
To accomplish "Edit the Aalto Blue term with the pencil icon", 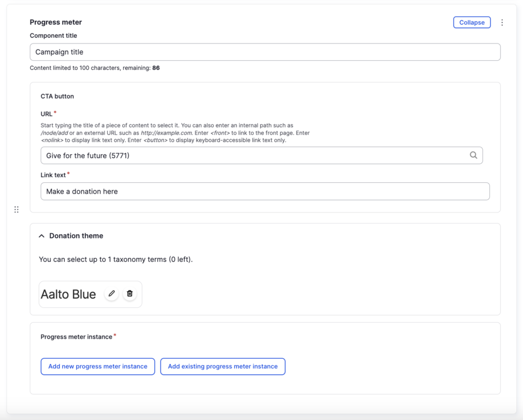I will click(x=112, y=294).
